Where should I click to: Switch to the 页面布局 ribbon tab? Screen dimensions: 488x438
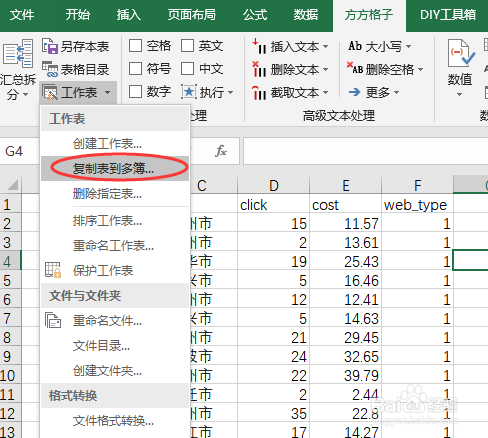coord(191,15)
